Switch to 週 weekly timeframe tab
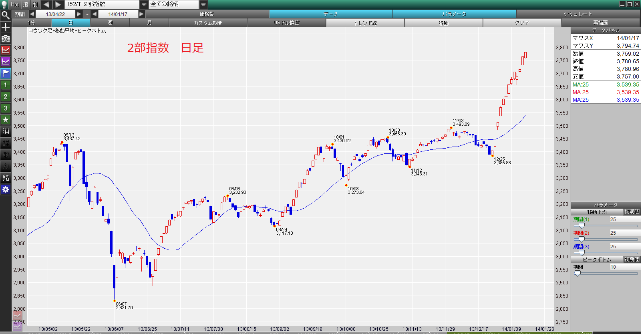 [x=110, y=23]
